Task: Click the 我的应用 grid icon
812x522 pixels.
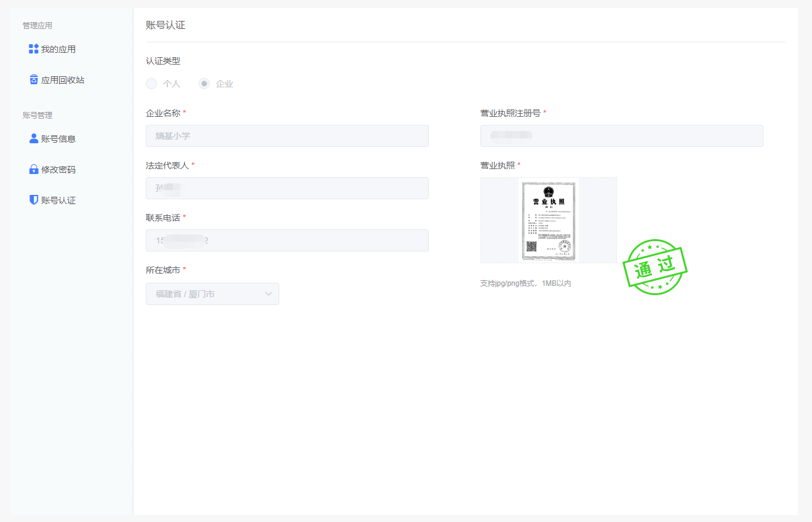Action: 34,49
